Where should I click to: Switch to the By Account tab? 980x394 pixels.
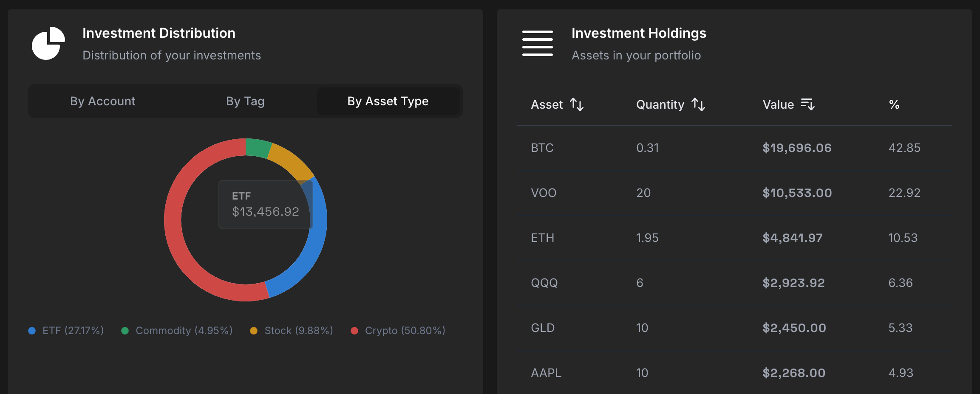[x=102, y=101]
